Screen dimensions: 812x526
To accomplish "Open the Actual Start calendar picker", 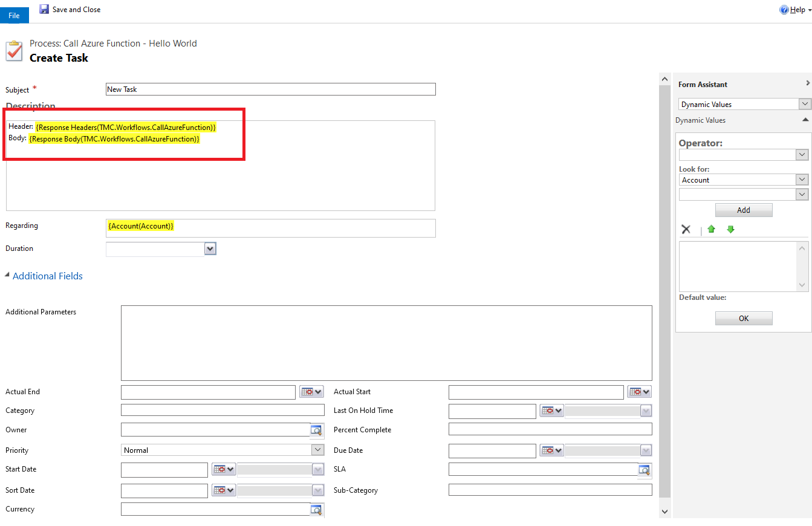I will click(x=639, y=392).
